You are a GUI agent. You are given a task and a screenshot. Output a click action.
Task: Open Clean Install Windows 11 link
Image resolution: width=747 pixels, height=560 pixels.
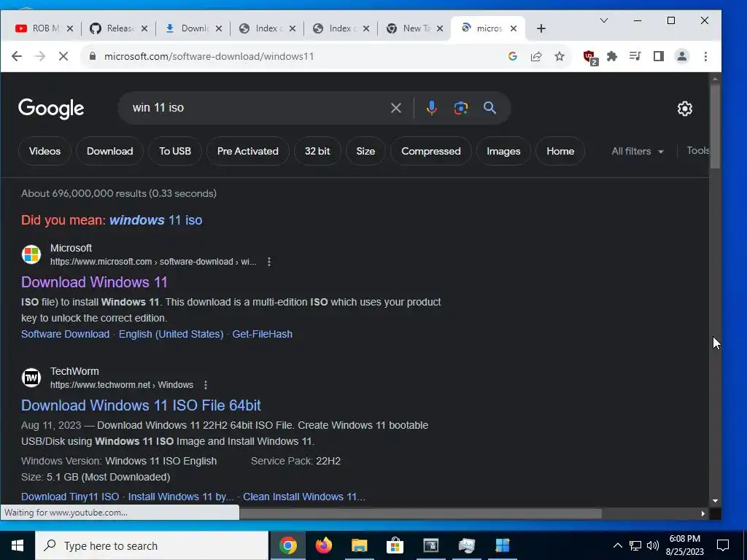[304, 497]
